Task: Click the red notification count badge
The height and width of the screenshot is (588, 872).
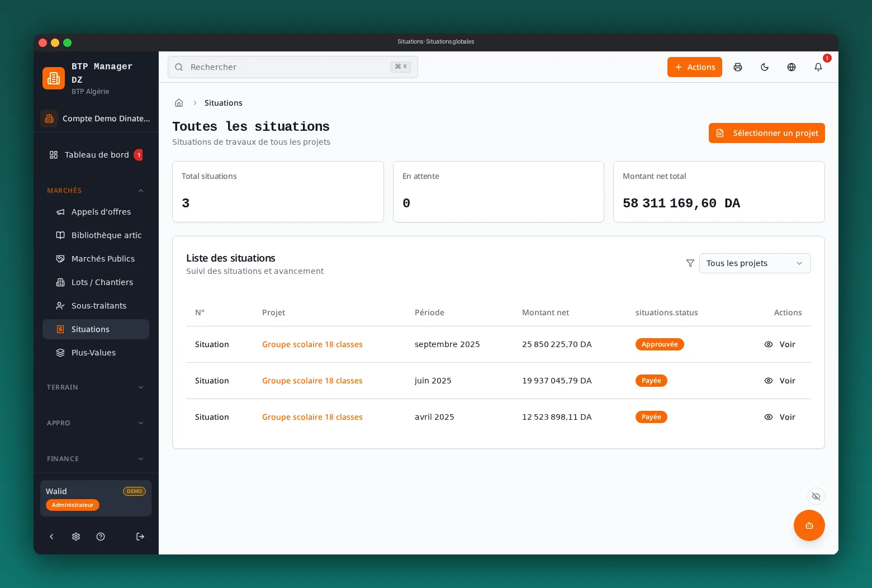Action: pos(827,58)
